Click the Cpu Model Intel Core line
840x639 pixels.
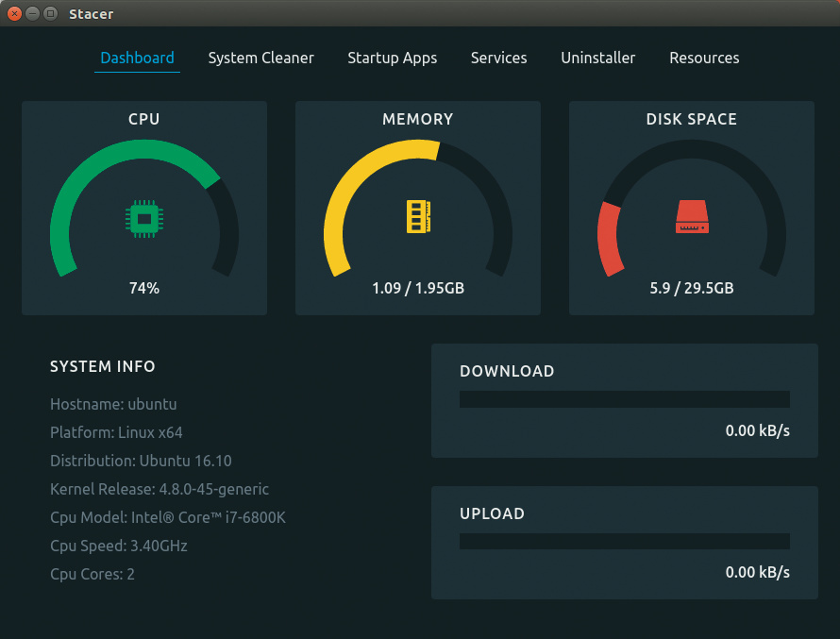click(x=167, y=517)
